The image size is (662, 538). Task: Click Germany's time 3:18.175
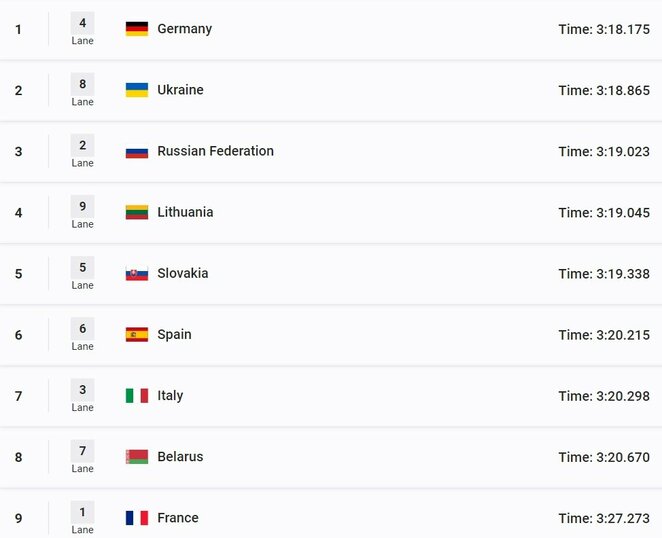tap(604, 30)
